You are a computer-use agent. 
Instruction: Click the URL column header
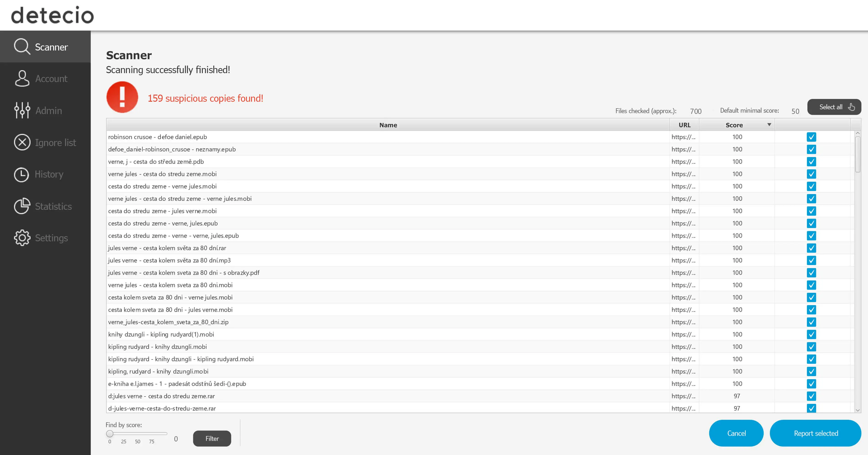(x=684, y=125)
